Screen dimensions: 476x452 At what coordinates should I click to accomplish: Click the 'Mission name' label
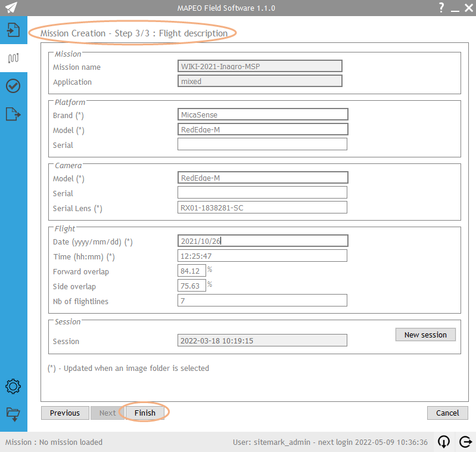point(76,67)
